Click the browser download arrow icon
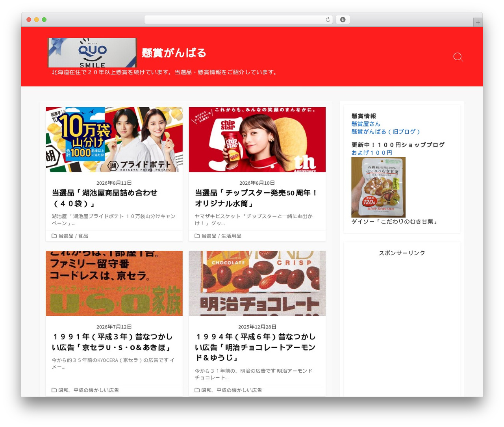The height and width of the screenshot is (427, 504). (x=343, y=20)
